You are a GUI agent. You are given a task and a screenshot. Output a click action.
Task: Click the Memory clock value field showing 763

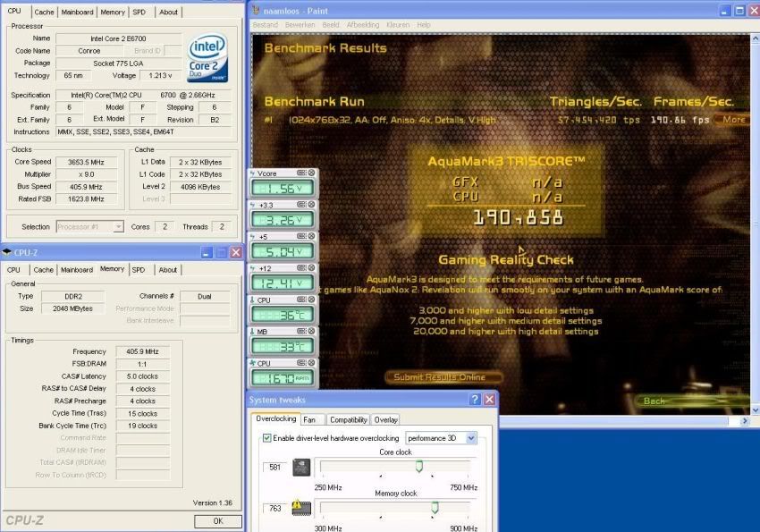[x=274, y=508]
